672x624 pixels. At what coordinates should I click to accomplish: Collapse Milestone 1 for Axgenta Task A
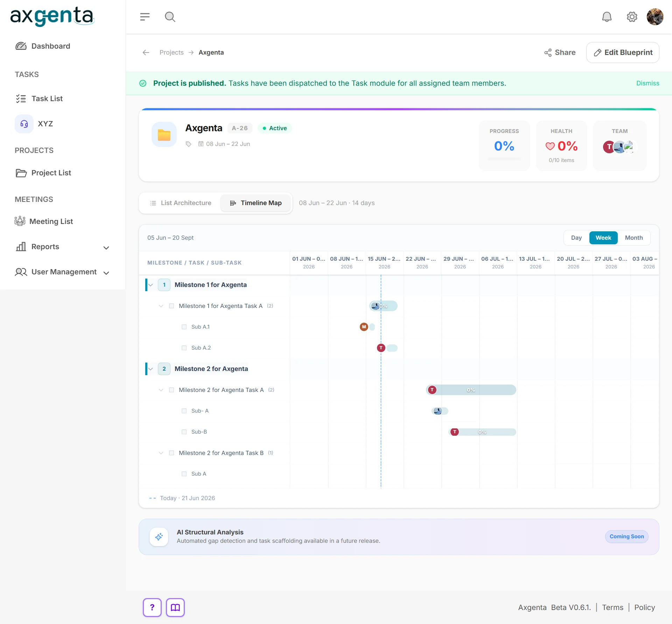pos(161,306)
